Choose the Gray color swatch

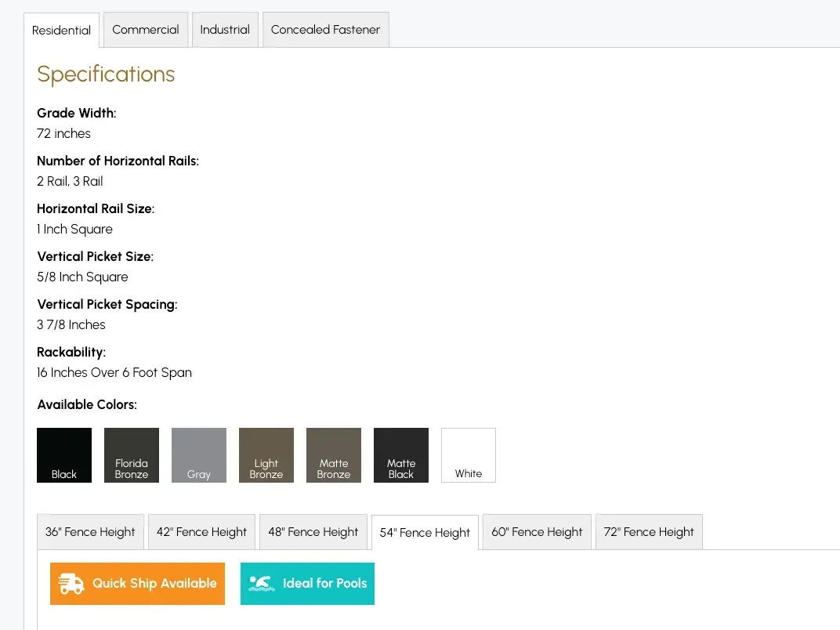tap(199, 455)
